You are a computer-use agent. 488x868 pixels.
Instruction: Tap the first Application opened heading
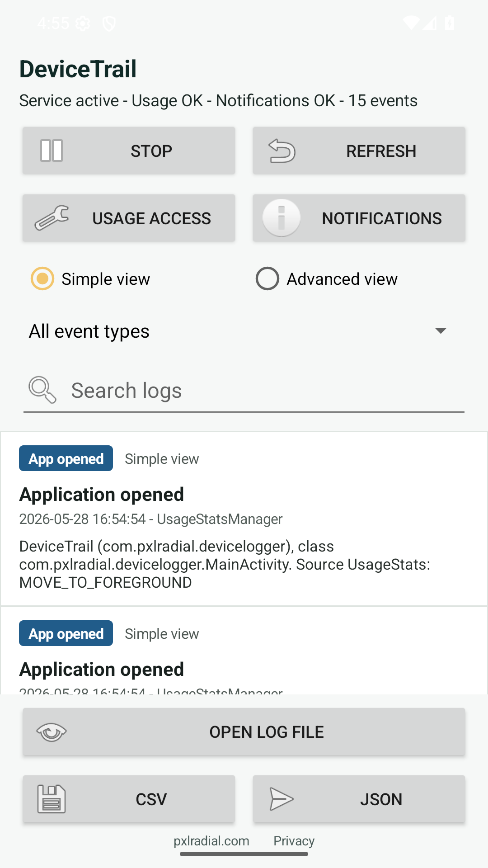point(102,495)
